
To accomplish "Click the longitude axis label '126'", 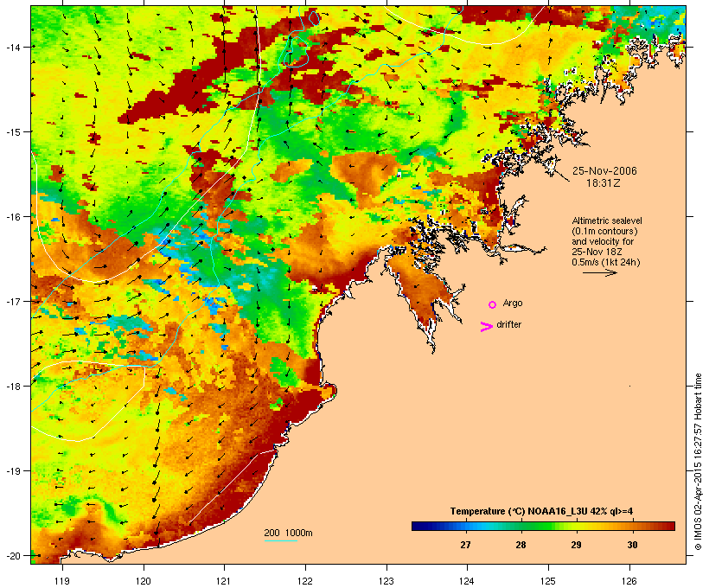I will [629, 581].
